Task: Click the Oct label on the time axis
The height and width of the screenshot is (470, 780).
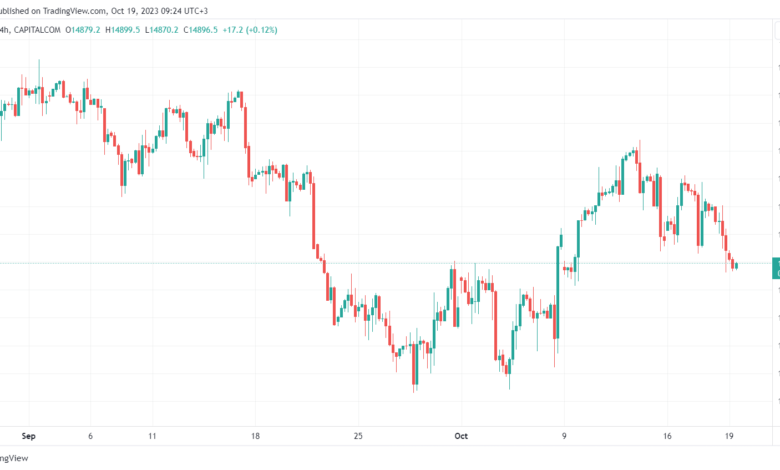Action: point(461,436)
